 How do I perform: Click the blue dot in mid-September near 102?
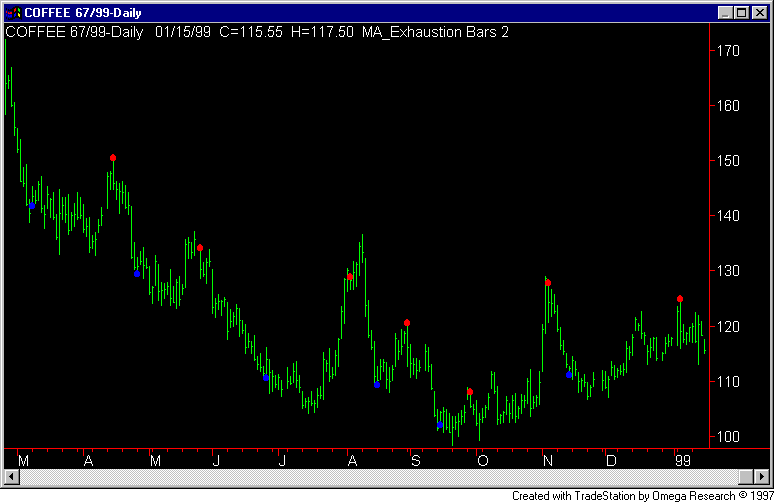point(440,425)
